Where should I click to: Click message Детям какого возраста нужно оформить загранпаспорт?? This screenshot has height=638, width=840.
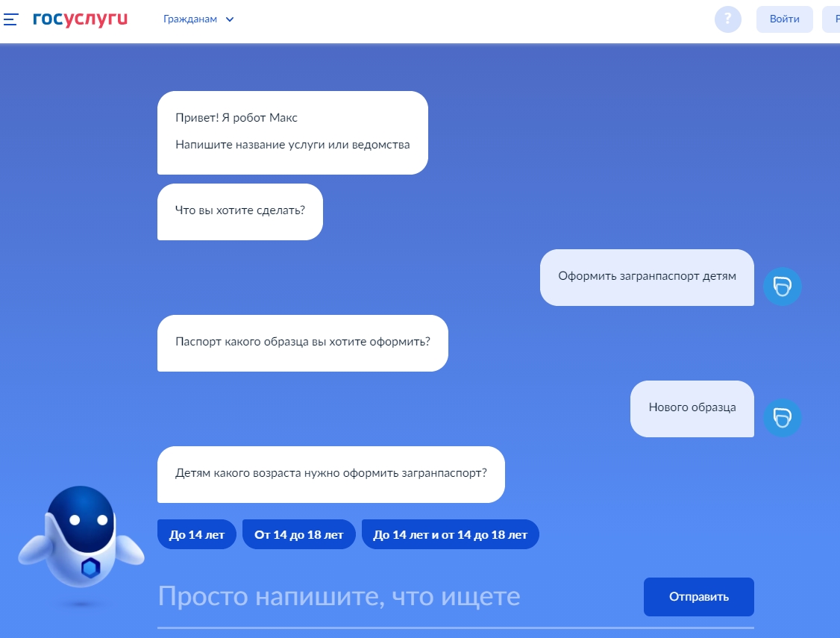click(331, 474)
